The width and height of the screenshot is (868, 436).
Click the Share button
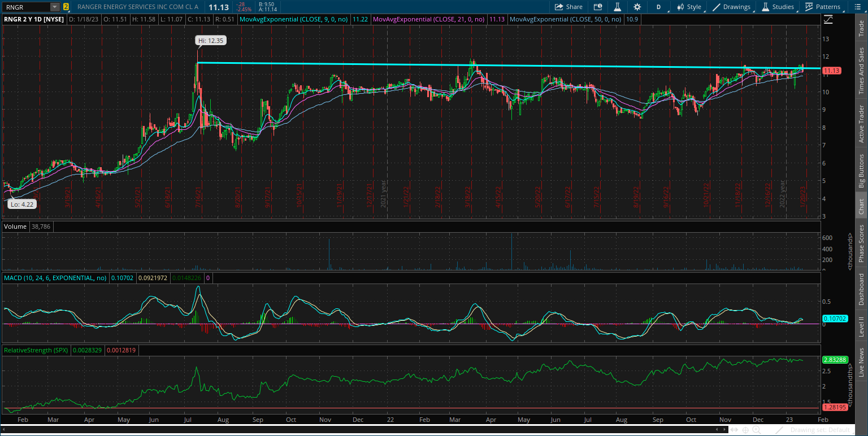(x=567, y=7)
